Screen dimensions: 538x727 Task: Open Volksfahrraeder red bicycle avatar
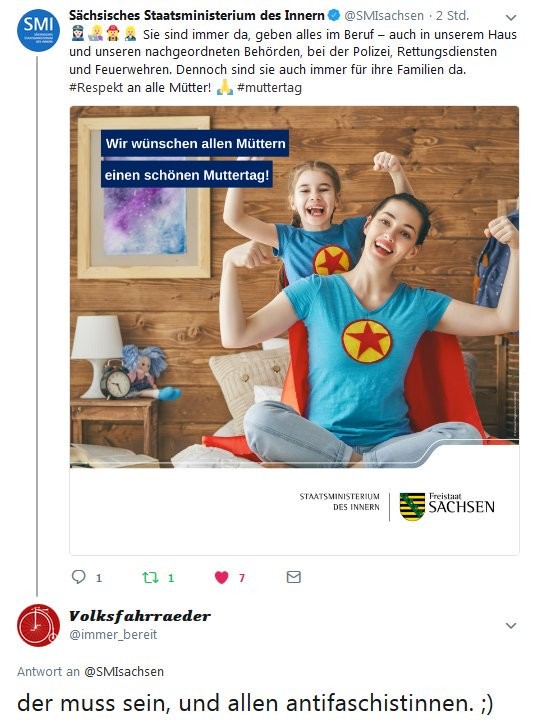click(x=38, y=625)
